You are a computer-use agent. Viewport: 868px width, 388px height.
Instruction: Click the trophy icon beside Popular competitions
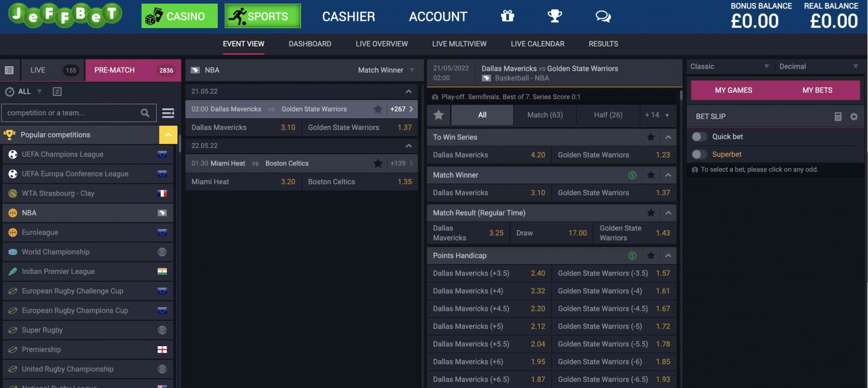[x=9, y=135]
